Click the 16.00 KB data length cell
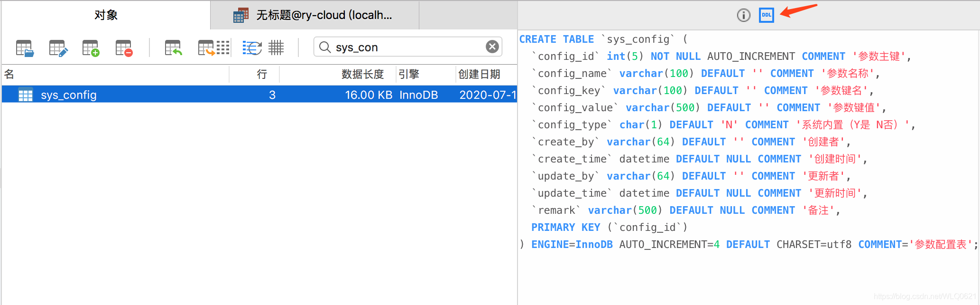Image resolution: width=980 pixels, height=305 pixels. pyautogui.click(x=369, y=95)
